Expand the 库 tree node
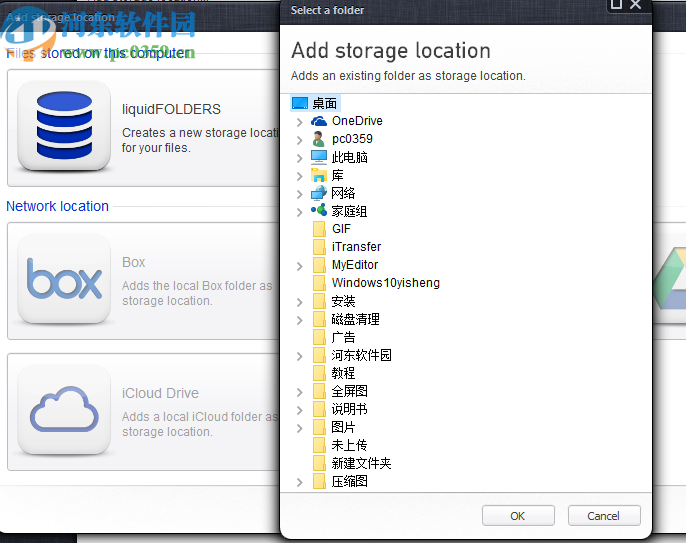Screen dimensions: 686x543 (300, 176)
